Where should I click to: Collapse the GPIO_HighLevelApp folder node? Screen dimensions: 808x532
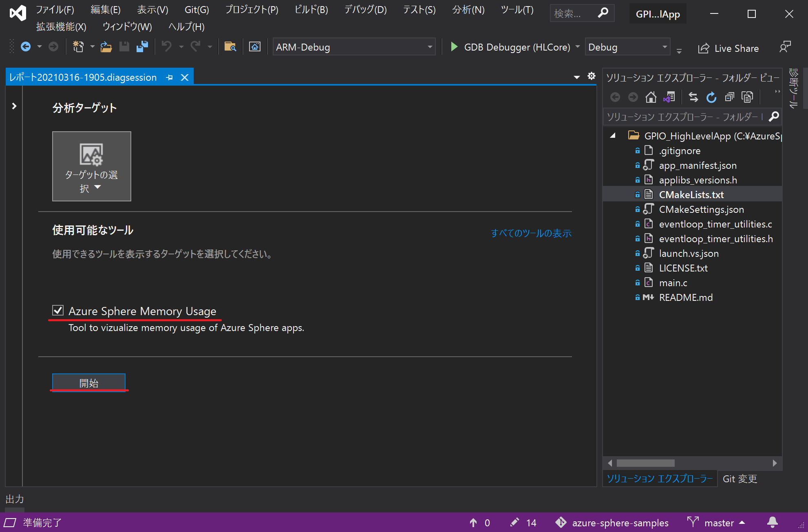pyautogui.click(x=612, y=136)
